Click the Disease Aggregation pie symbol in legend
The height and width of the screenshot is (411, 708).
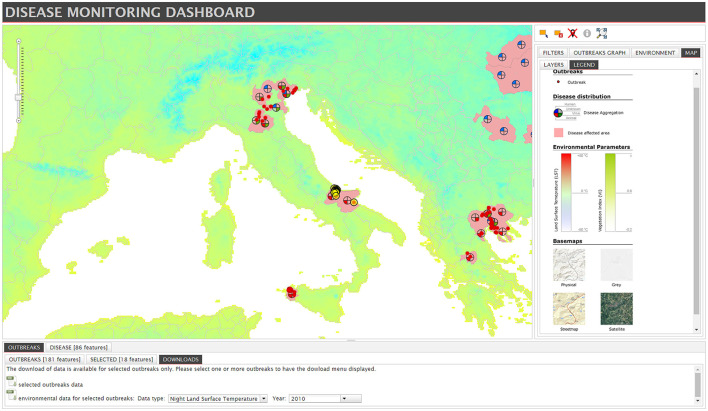558,112
